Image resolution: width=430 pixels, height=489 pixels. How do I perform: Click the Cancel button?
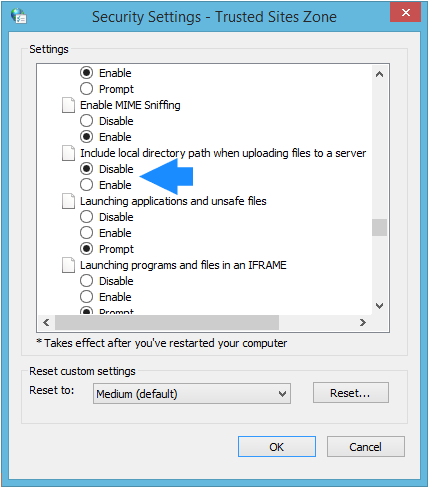tap(366, 447)
